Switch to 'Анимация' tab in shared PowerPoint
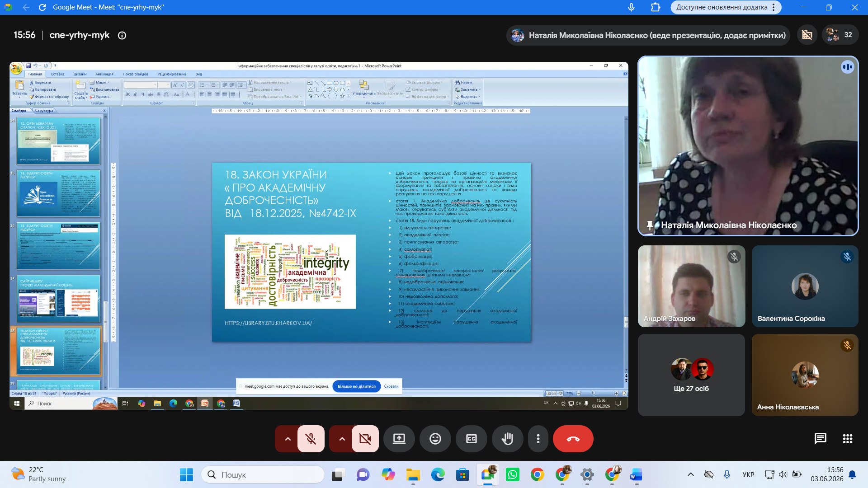 pyautogui.click(x=104, y=74)
